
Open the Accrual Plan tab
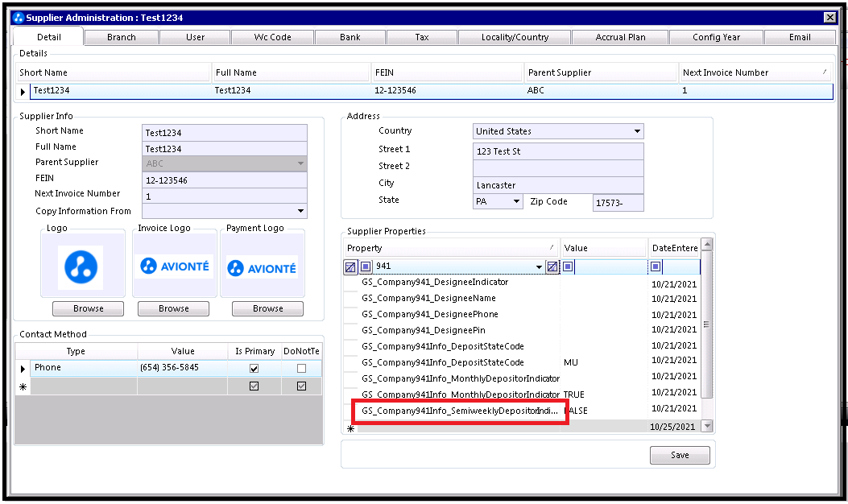click(x=620, y=37)
